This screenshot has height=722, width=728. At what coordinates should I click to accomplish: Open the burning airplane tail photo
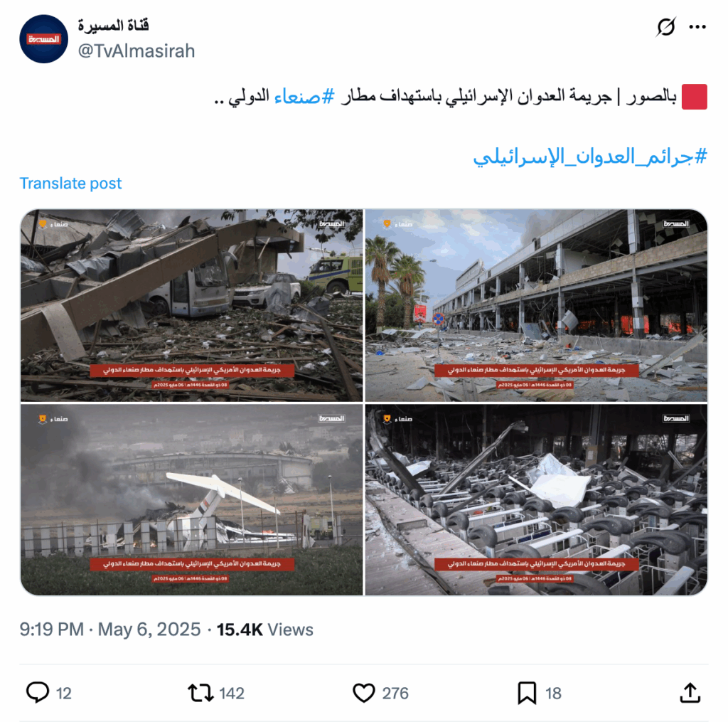point(192,499)
